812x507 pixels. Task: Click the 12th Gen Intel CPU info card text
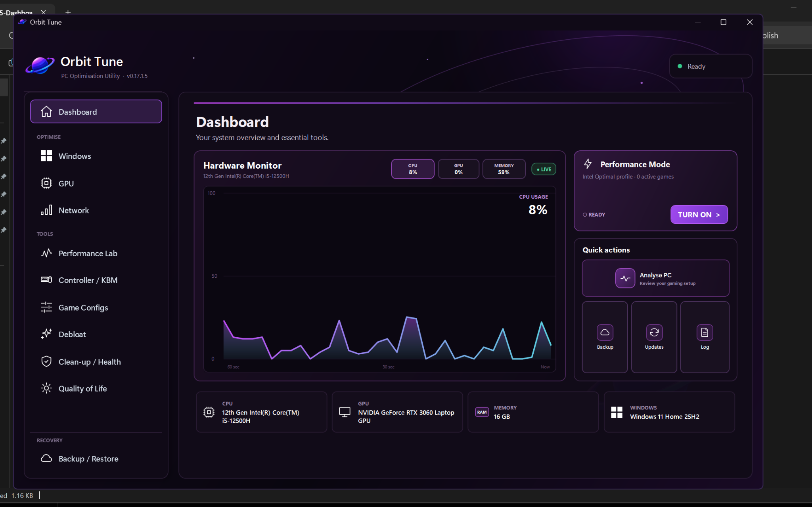(260, 417)
